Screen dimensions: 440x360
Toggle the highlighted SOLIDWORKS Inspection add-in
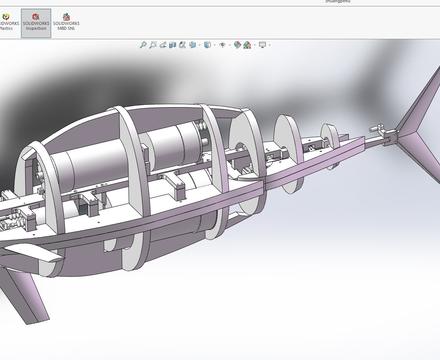(x=36, y=23)
